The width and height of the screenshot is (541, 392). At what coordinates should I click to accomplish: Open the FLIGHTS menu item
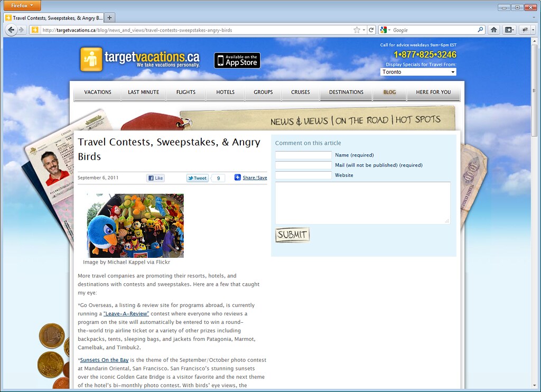(x=185, y=92)
